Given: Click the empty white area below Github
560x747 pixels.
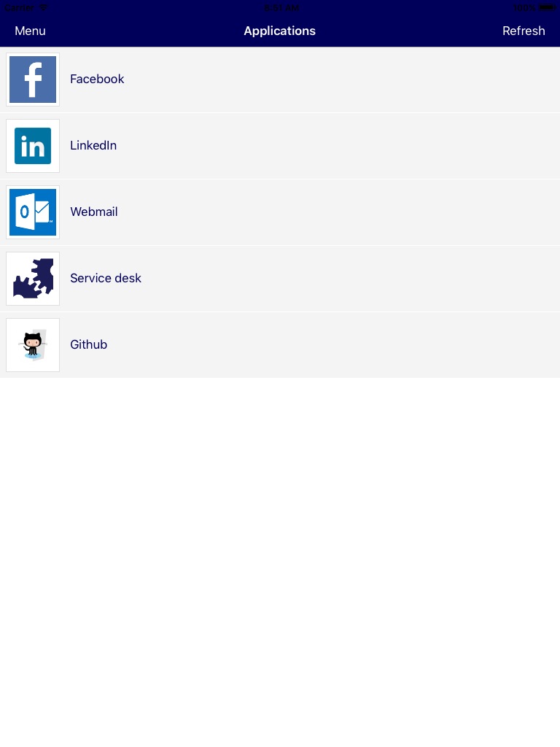Looking at the screenshot, I should 280,562.
